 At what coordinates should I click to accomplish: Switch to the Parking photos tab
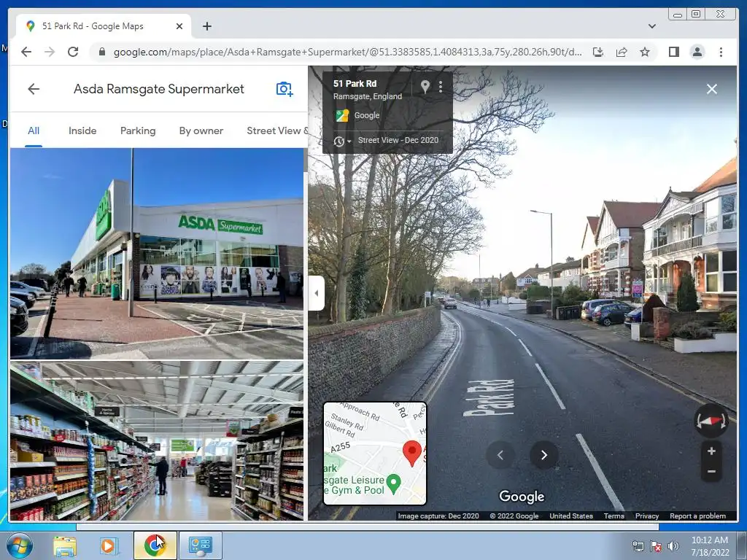click(x=138, y=131)
